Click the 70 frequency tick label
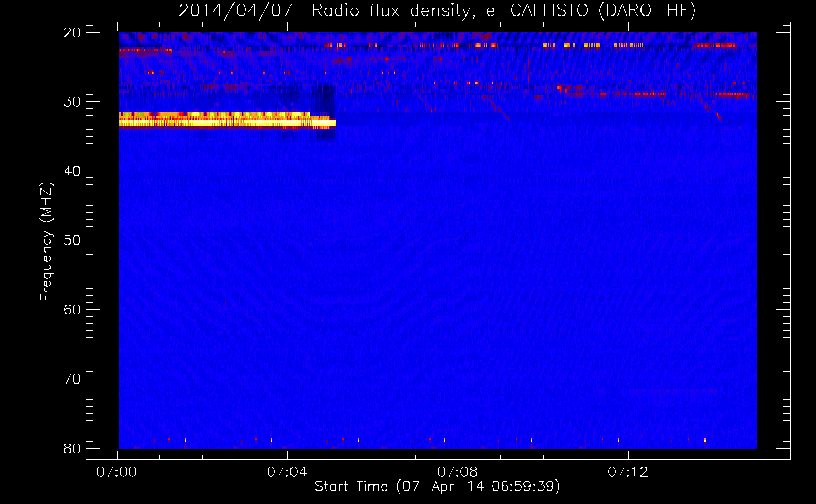The width and height of the screenshot is (816, 504). click(72, 379)
